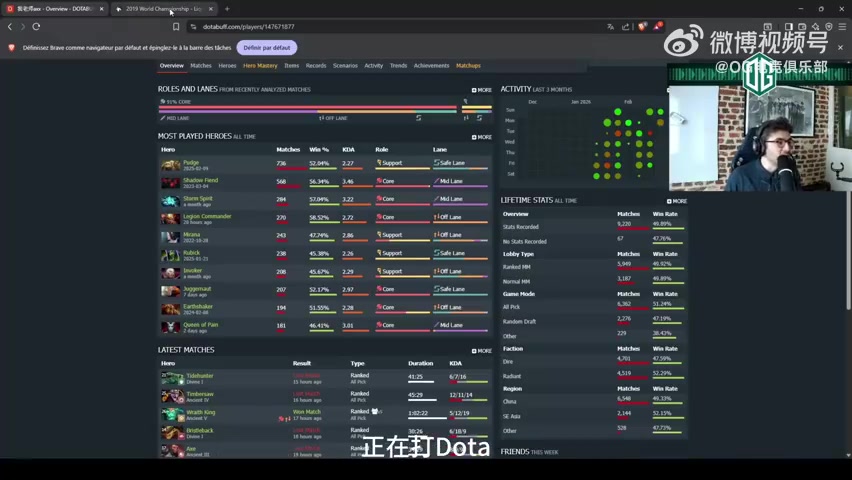Open the Won Match result link
This screenshot has width=852, height=480.
click(x=306, y=412)
